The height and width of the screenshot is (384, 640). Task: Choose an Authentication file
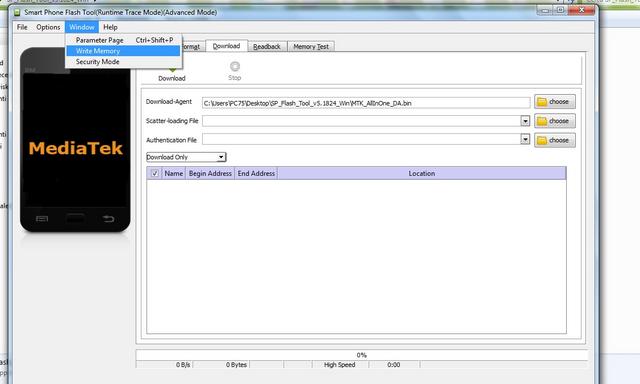point(555,140)
